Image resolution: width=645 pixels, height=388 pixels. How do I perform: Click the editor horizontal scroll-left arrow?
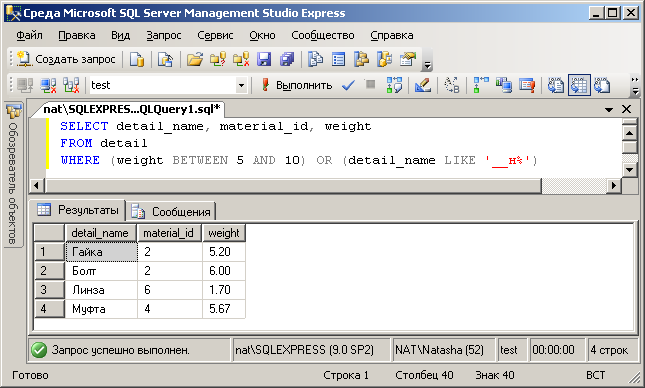click(37, 186)
